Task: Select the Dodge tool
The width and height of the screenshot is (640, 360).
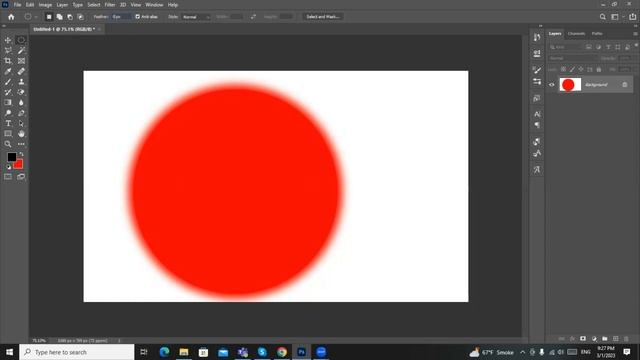Action: point(8,113)
